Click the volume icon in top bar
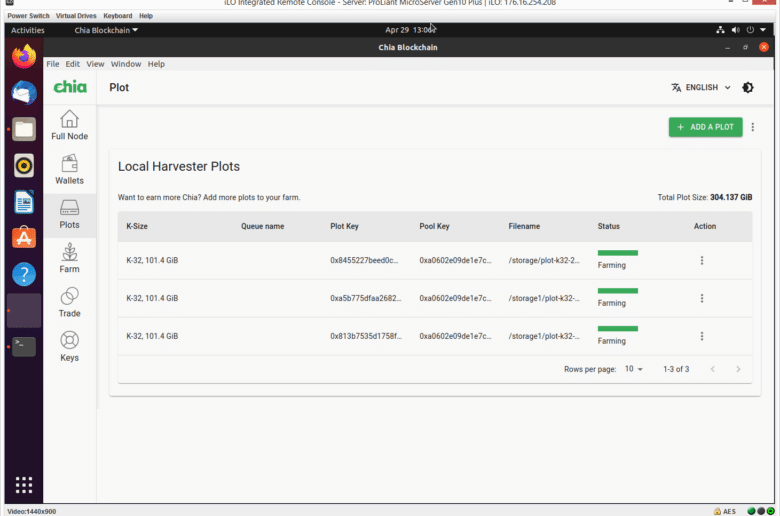Image resolution: width=780 pixels, height=516 pixels. tap(736, 30)
